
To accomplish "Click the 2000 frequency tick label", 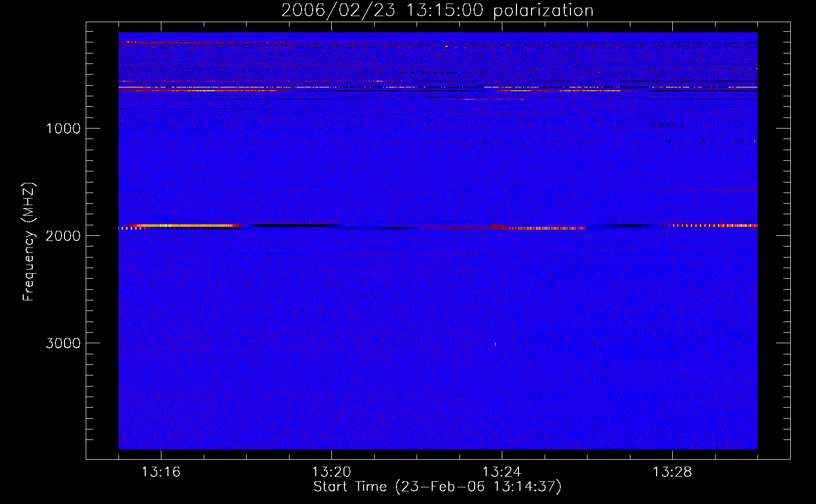I will 63,236.
